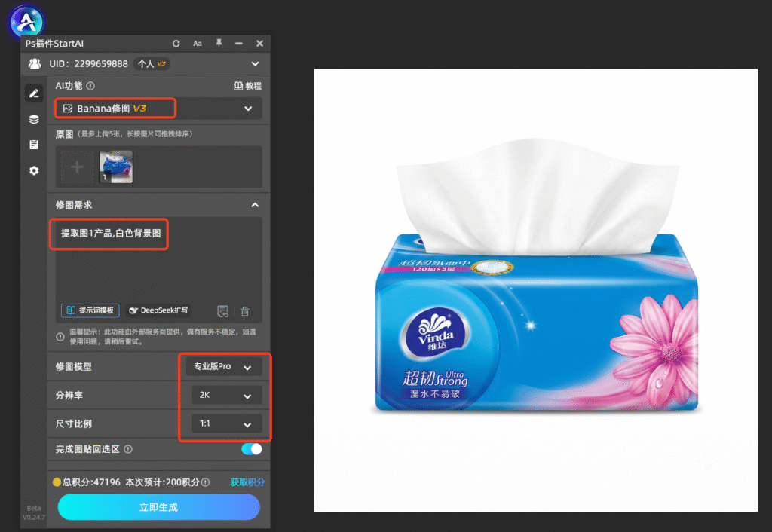772x532 pixels.
Task: Click the plus box to add image
Action: tap(77, 167)
